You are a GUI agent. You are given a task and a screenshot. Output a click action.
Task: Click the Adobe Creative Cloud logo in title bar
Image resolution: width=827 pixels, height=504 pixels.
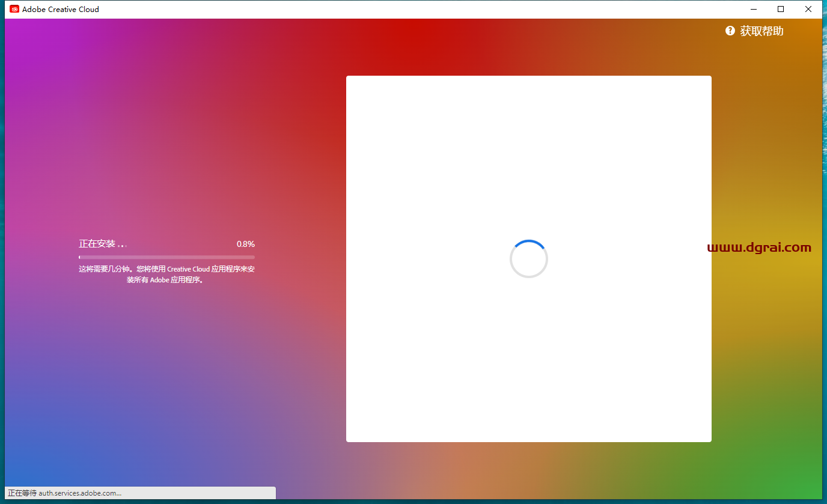pos(14,9)
